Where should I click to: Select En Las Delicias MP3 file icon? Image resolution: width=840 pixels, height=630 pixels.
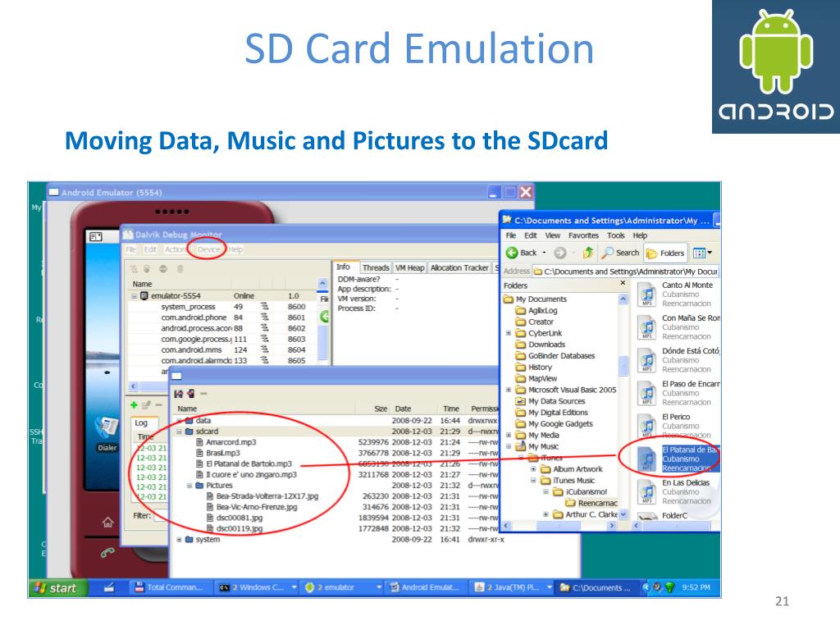pos(647,492)
